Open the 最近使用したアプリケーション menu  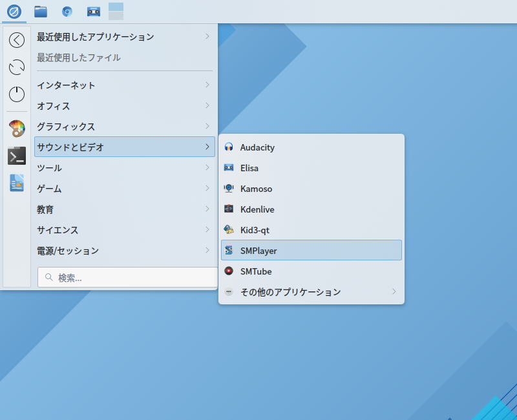(x=125, y=37)
